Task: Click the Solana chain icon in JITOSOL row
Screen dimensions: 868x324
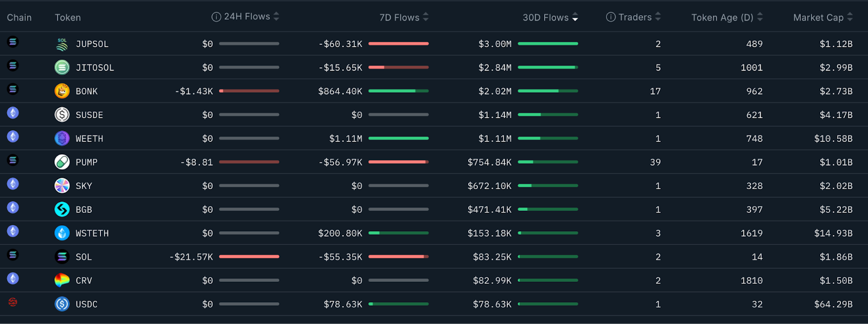Action: [x=13, y=66]
